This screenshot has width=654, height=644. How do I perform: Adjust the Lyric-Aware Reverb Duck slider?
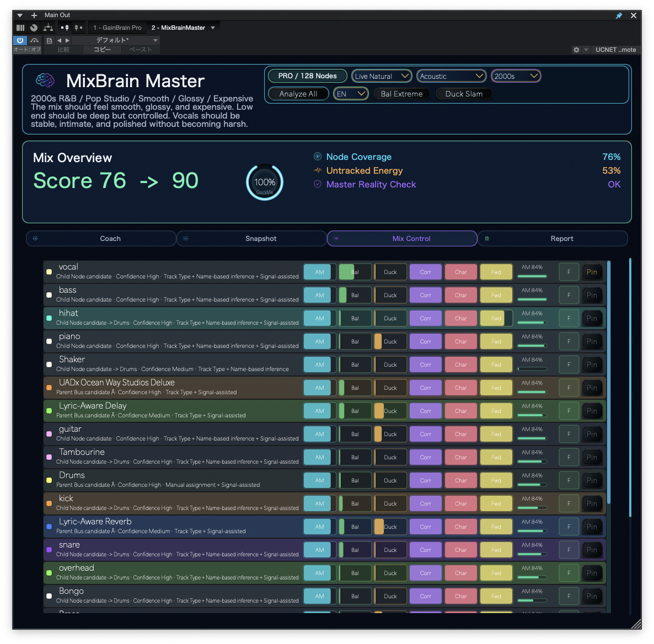click(390, 527)
